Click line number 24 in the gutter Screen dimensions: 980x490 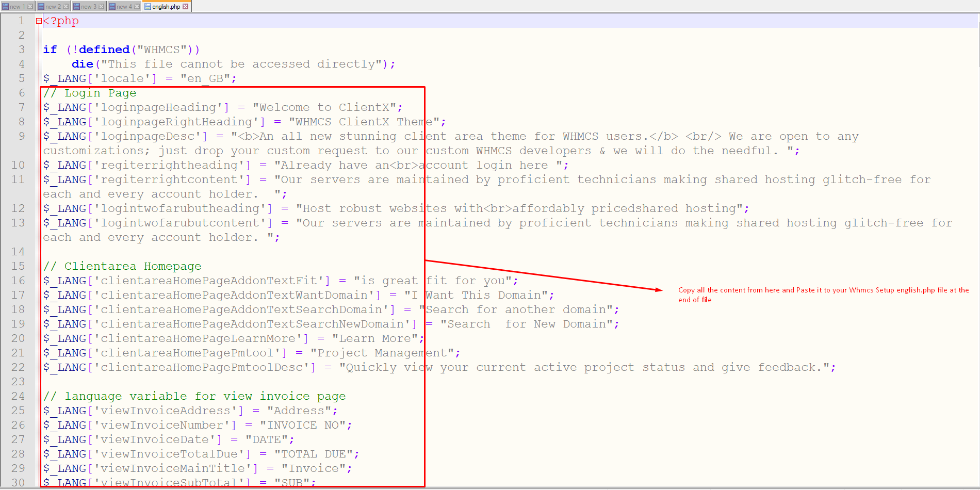[x=18, y=396]
